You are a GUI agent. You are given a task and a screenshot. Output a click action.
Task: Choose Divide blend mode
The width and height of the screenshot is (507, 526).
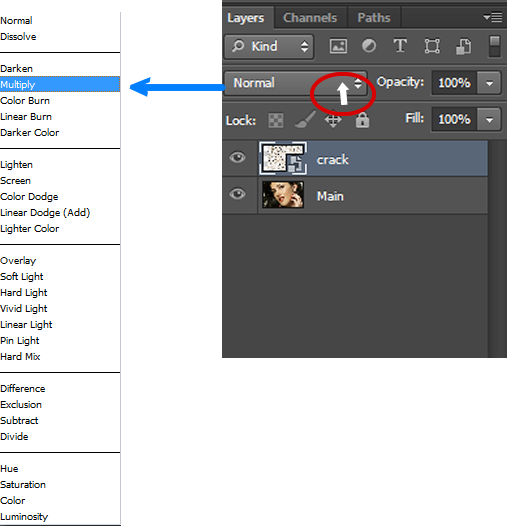[14, 437]
